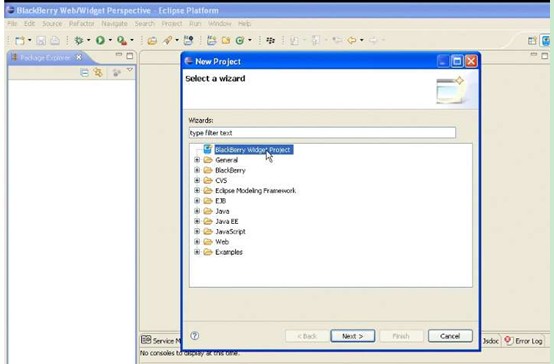Select the General tree item
The image size is (554, 364).
(x=226, y=160)
